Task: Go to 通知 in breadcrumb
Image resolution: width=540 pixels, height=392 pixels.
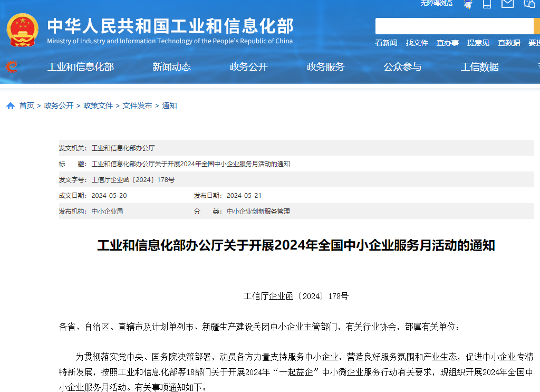Action: point(169,106)
